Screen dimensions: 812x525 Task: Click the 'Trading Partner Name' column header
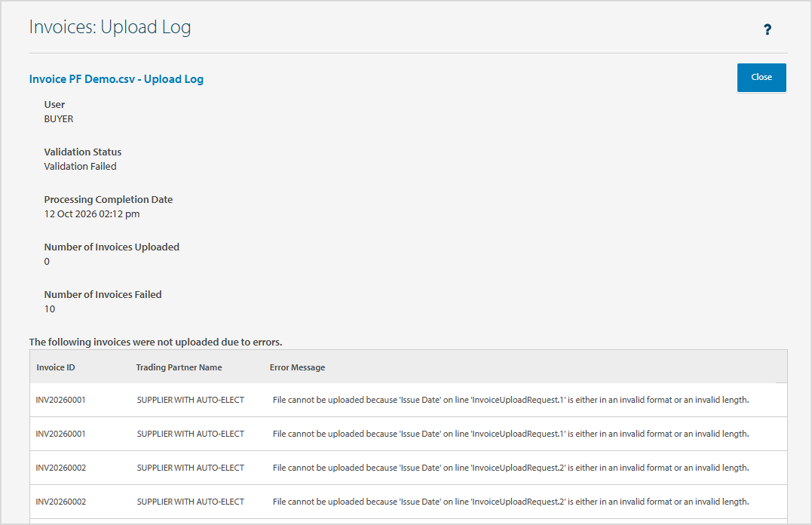tap(179, 367)
